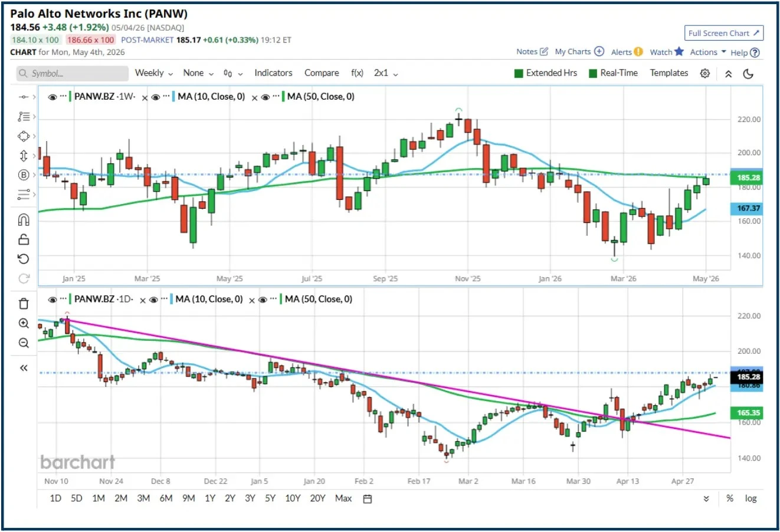
Task: Open settings dots for weekly MA 50
Action: 276,97
